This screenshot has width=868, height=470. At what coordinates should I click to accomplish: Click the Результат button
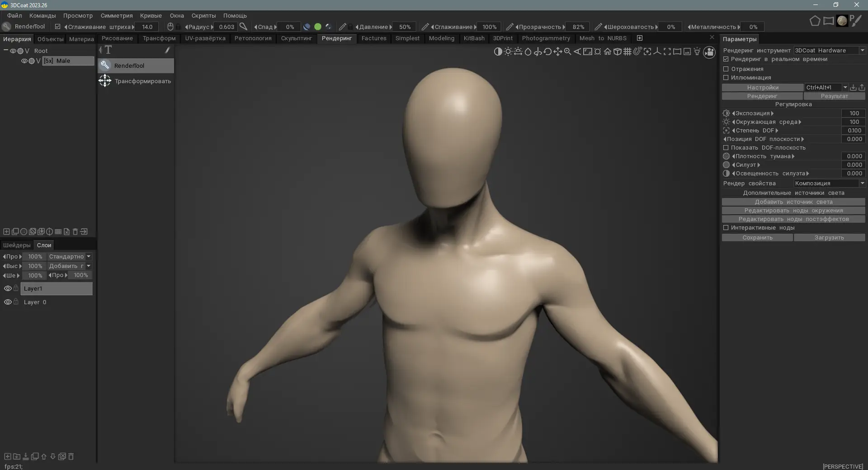[x=834, y=96]
